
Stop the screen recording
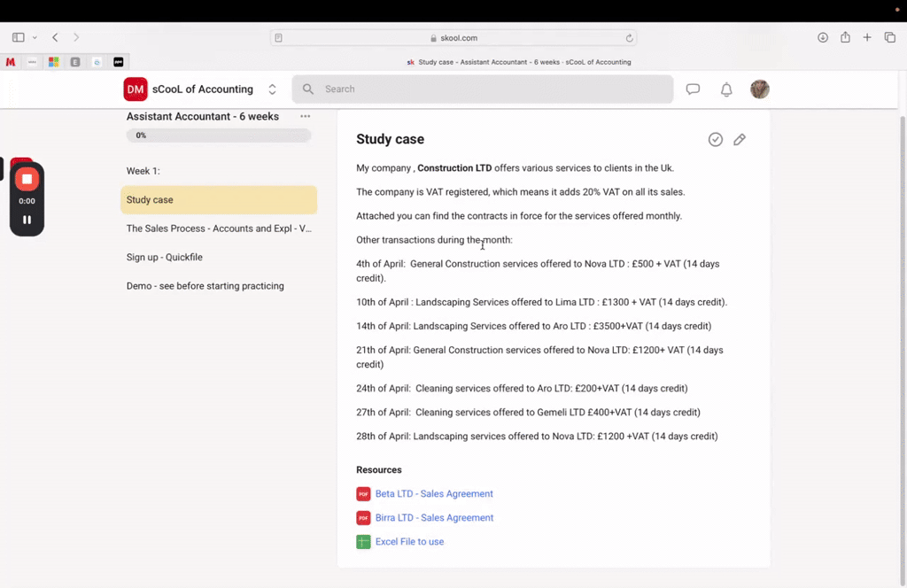[x=27, y=179]
